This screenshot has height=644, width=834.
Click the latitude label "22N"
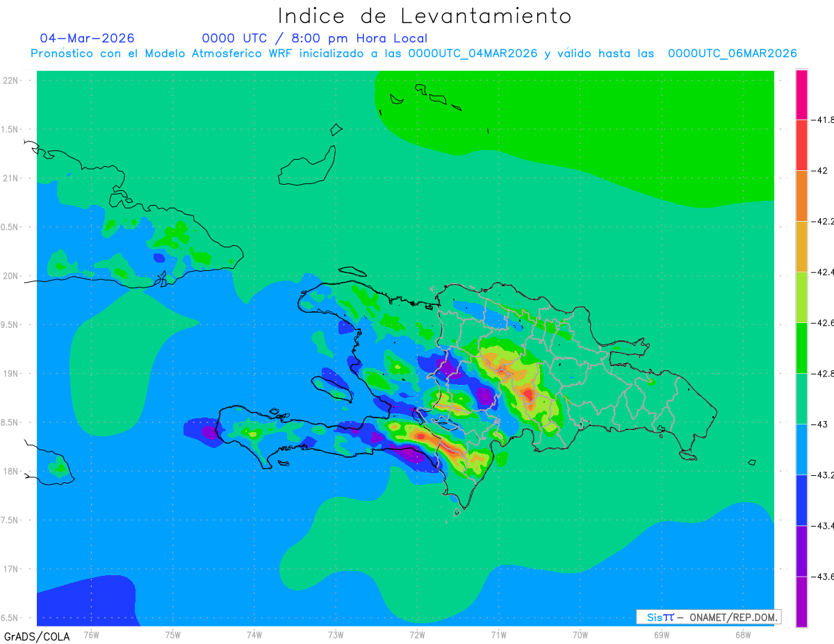click(x=11, y=80)
